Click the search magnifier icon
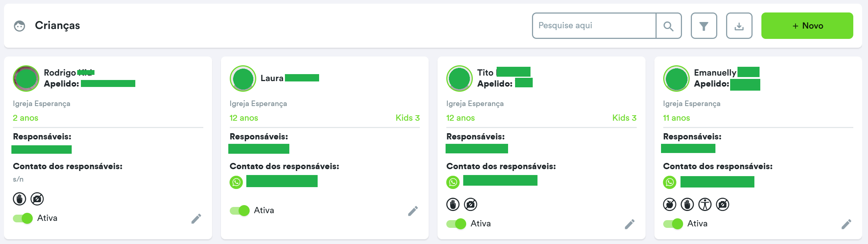 click(668, 26)
